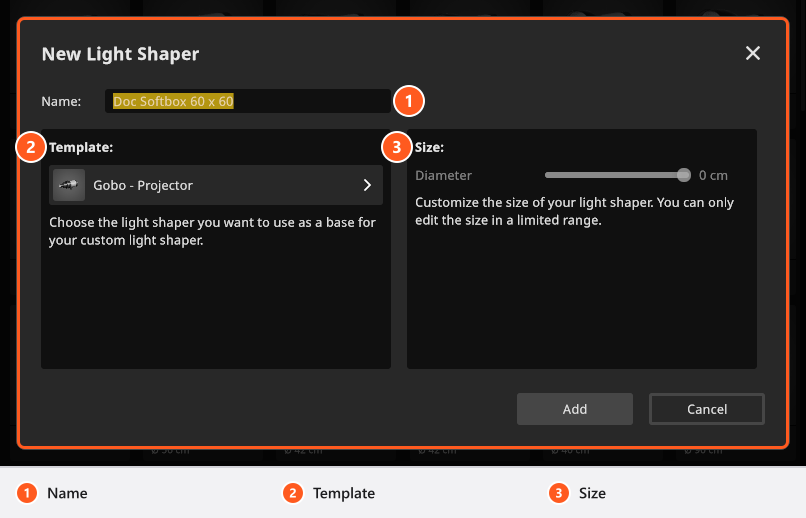Close the New Light Shaper dialog

[753, 53]
